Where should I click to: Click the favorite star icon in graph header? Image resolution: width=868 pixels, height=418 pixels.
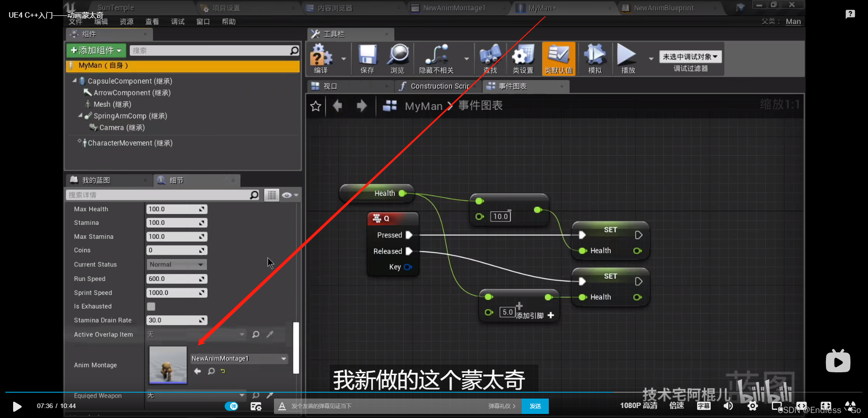click(x=316, y=106)
